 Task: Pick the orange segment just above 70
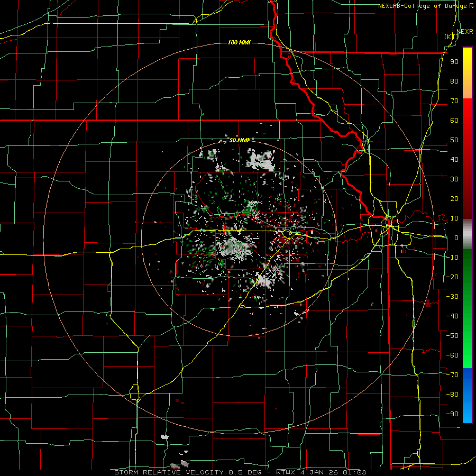(467, 89)
